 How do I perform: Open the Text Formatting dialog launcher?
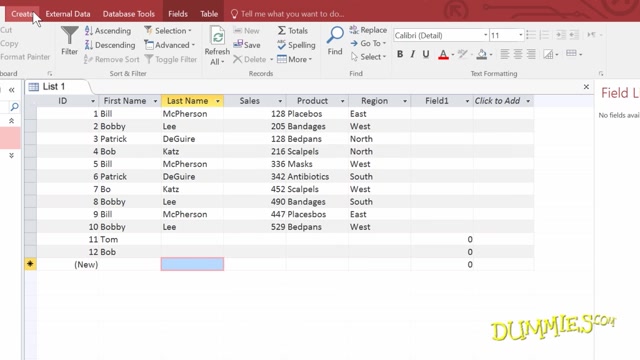point(601,73)
